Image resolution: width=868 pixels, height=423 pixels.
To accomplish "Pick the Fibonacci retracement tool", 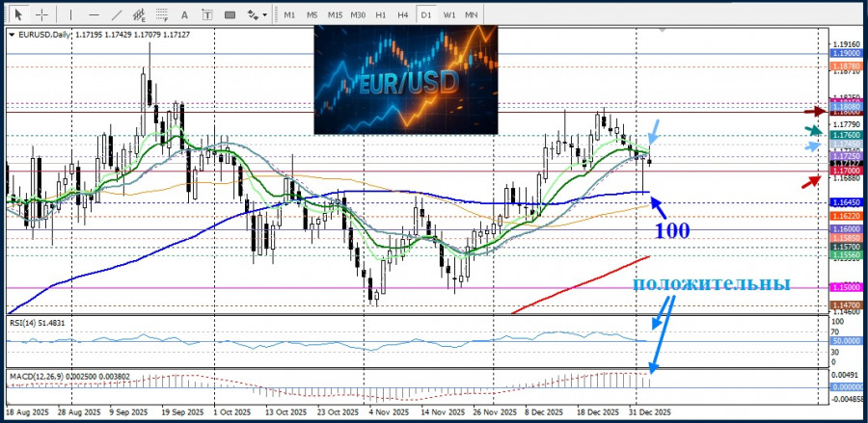I will (162, 14).
